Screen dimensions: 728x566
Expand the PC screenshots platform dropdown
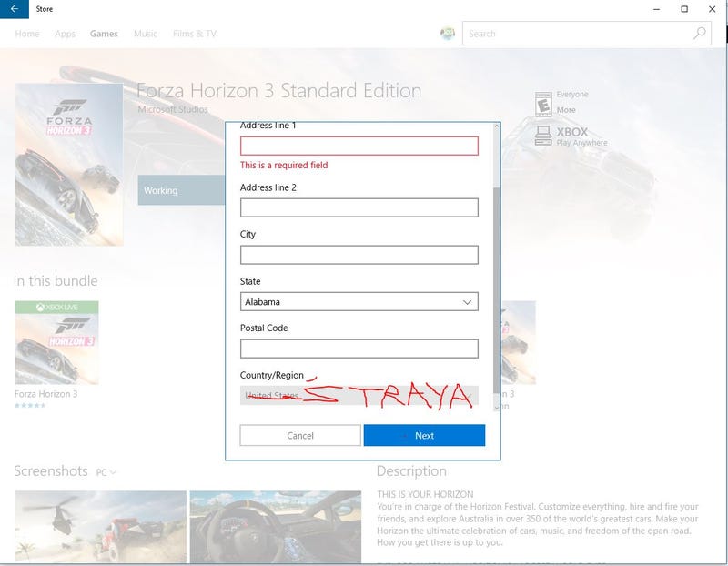(106, 472)
